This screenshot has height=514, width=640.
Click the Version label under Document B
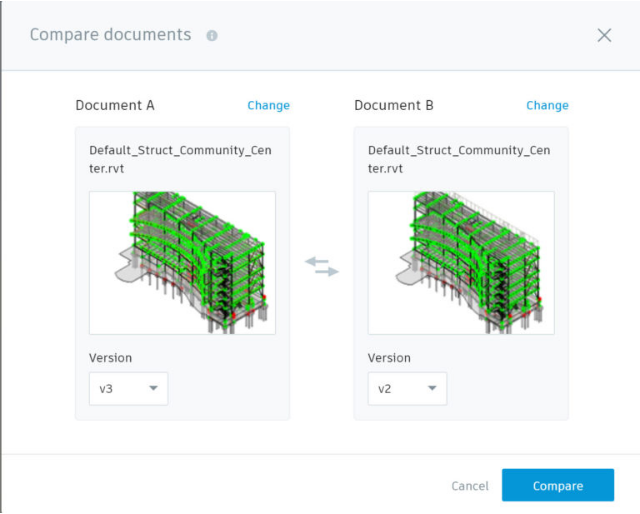389,357
